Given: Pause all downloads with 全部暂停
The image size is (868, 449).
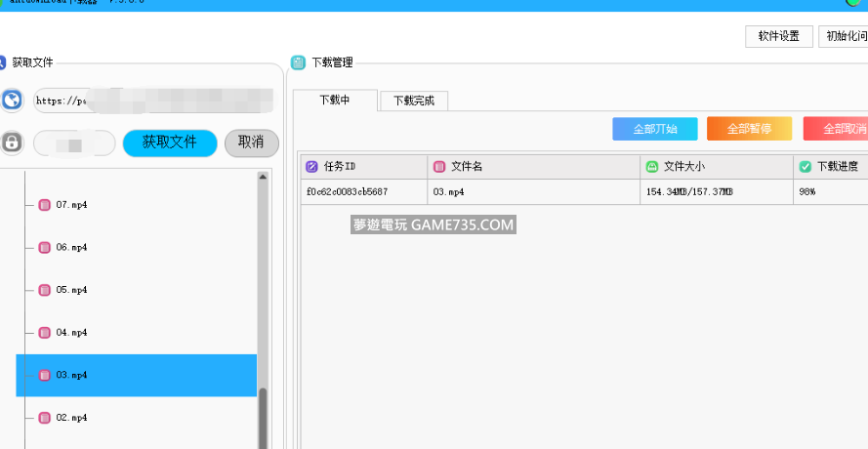Looking at the screenshot, I should pyautogui.click(x=749, y=129).
